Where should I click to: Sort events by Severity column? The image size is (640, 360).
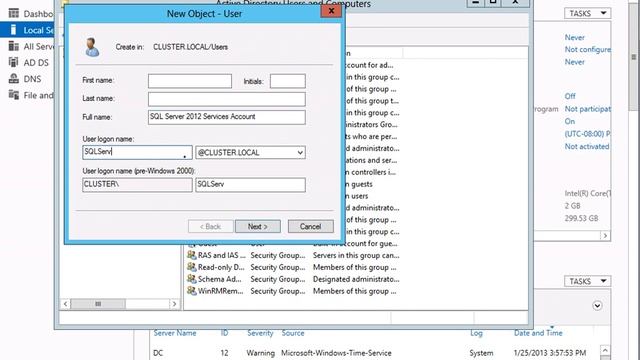pos(260,333)
